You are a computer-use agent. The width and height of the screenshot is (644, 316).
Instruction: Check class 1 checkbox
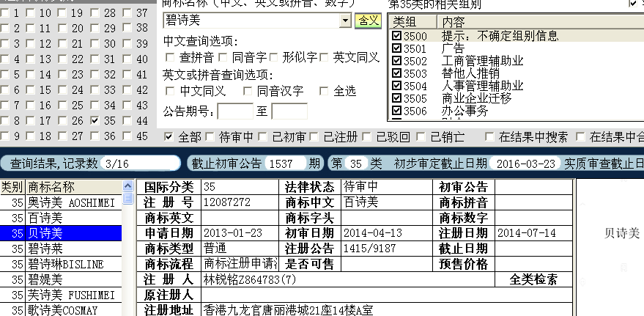(x=4, y=13)
